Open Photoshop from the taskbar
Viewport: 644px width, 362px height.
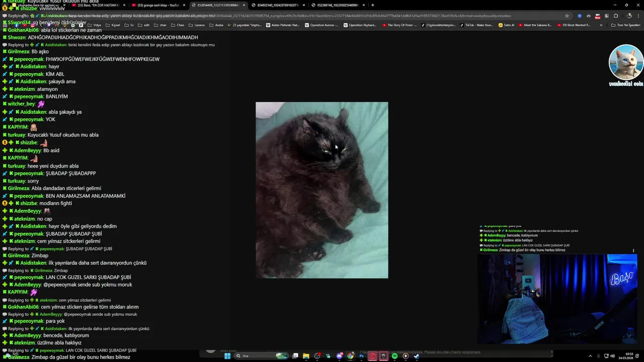tap(361, 356)
